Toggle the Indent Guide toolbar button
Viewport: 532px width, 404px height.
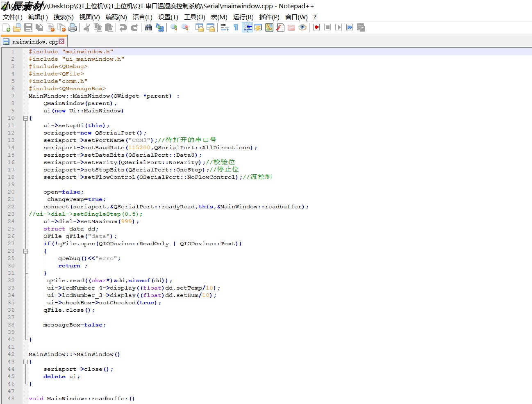(247, 27)
